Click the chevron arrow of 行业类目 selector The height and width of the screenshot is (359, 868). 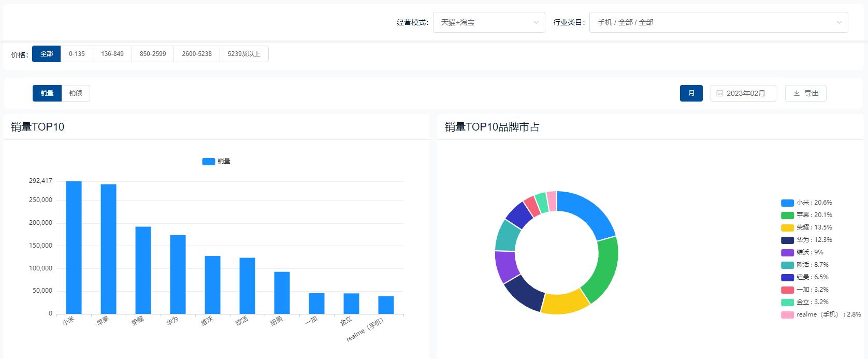(839, 22)
